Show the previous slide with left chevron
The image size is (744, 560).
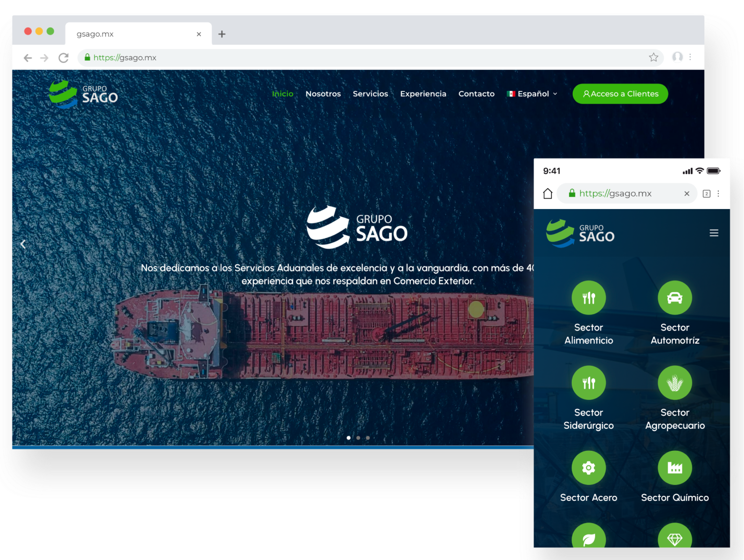(23, 244)
